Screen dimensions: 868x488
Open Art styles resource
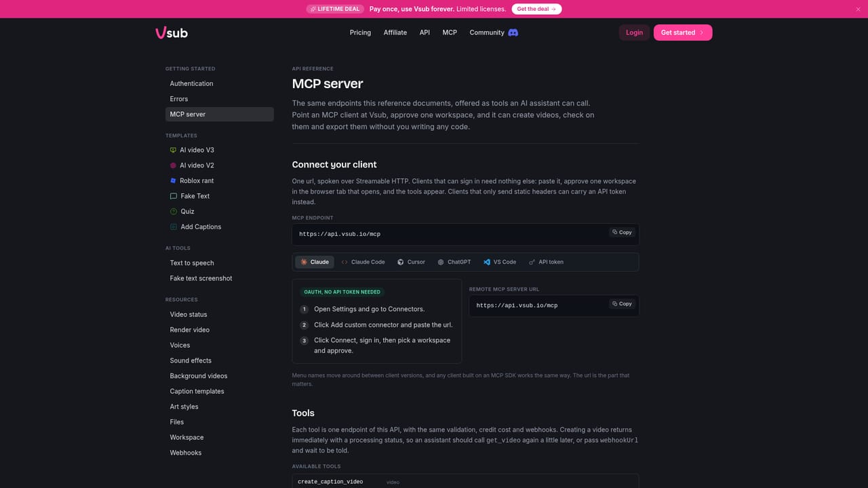point(220,407)
